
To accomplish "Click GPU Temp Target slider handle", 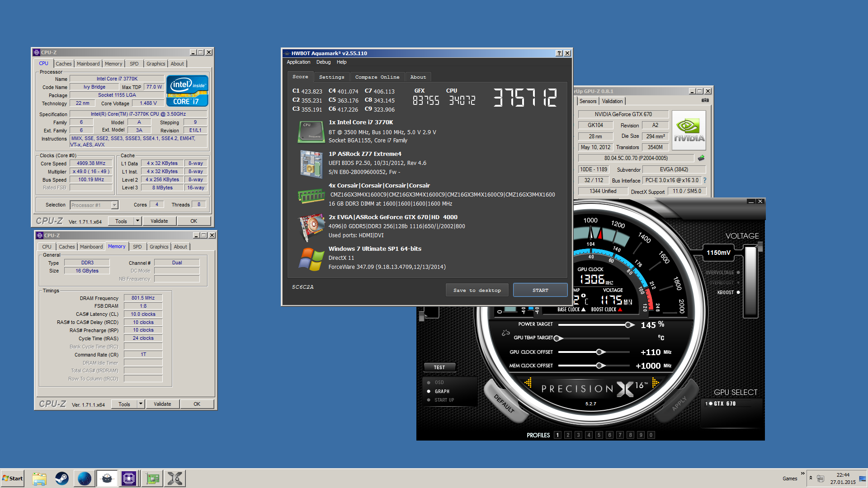I will (x=557, y=338).
